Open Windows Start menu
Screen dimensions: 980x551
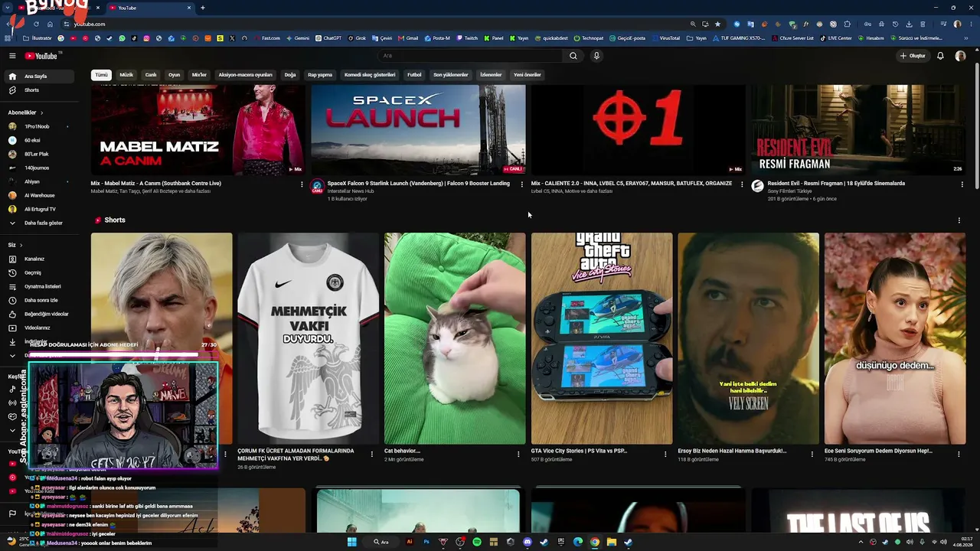352,542
